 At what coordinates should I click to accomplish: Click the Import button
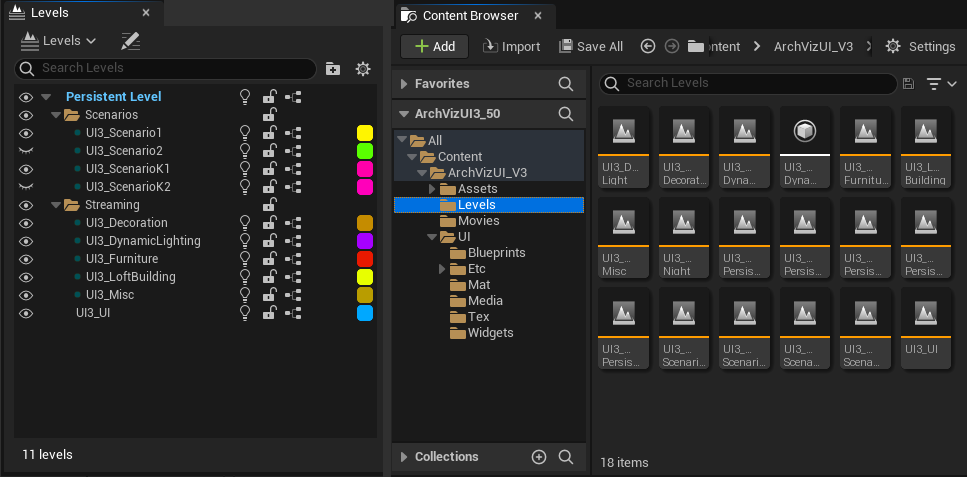511,46
